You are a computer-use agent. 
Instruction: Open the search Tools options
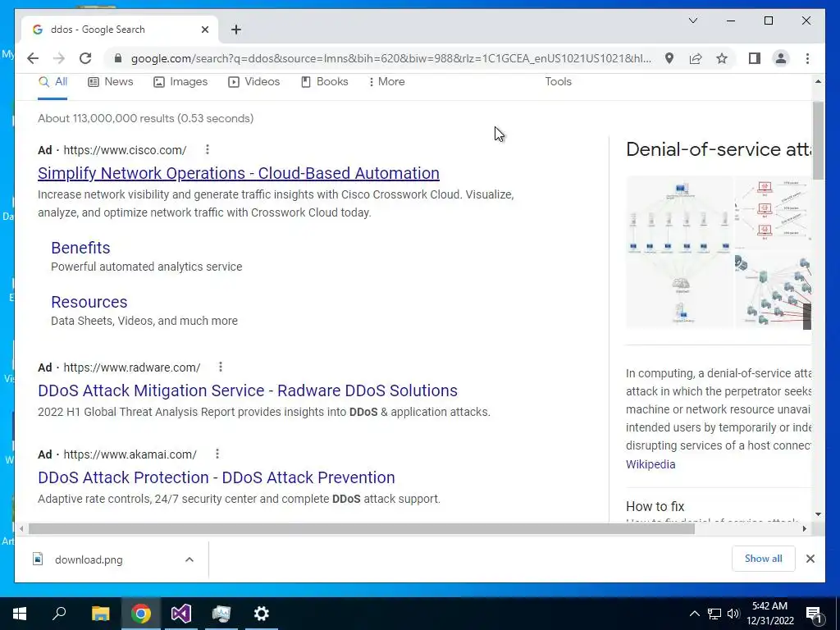click(x=558, y=82)
